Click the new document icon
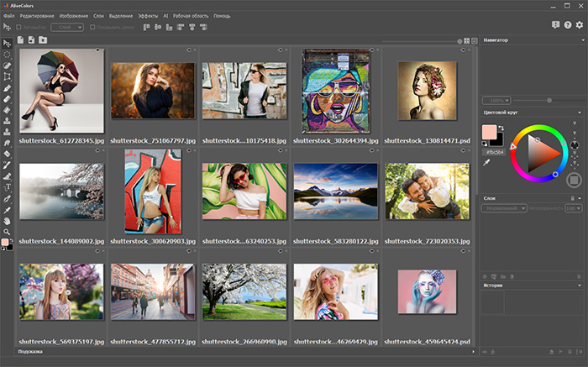This screenshot has width=588, height=367. [20, 40]
